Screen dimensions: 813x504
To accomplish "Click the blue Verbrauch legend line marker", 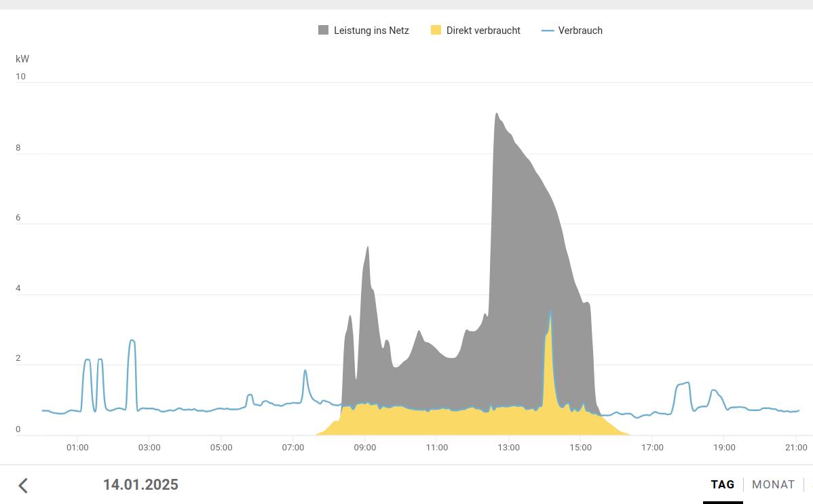I will coord(548,31).
